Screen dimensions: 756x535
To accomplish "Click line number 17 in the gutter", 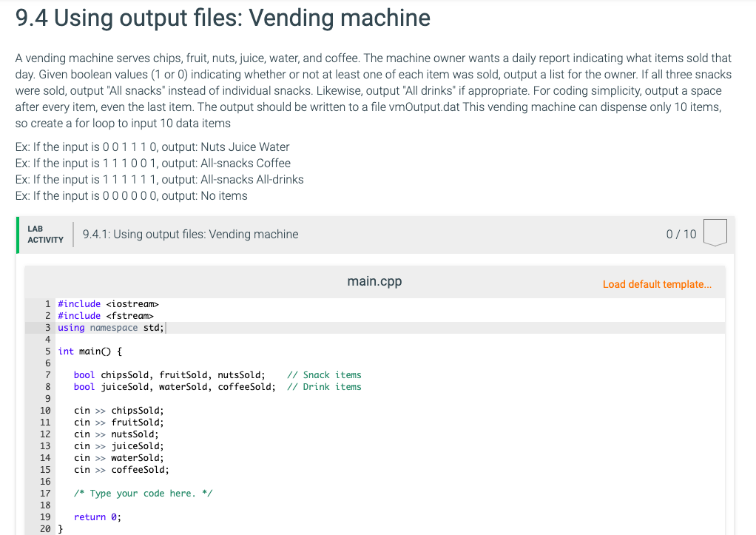I will [45, 493].
